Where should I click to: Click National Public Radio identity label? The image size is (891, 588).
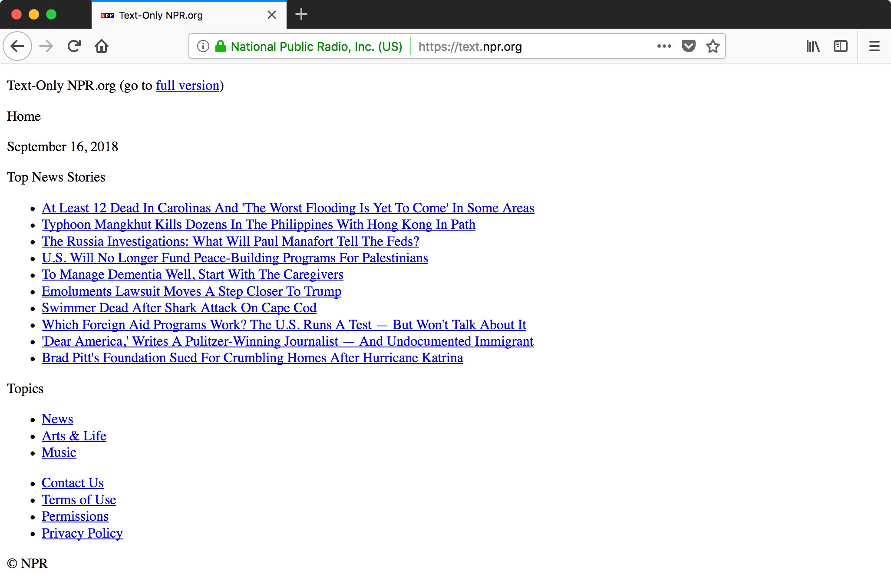click(317, 46)
